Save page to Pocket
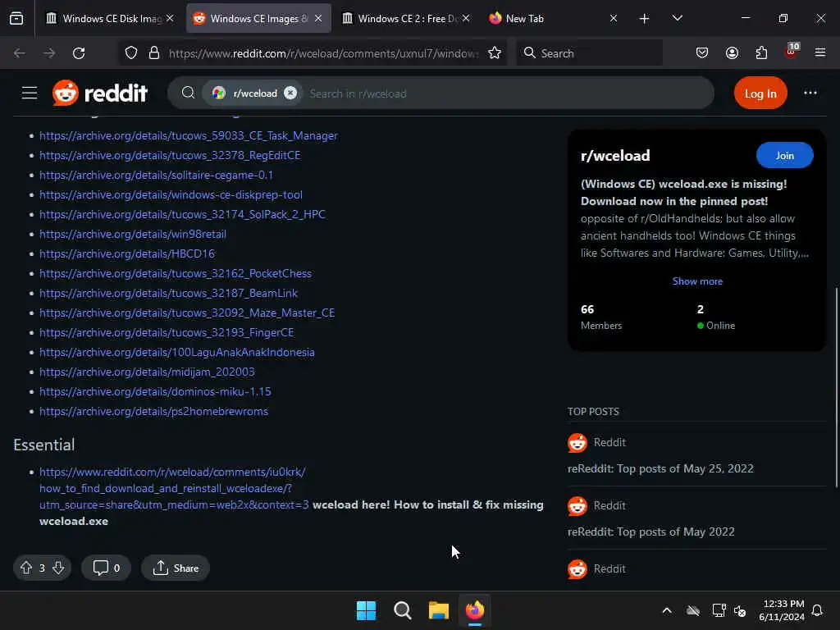Image resolution: width=840 pixels, height=630 pixels. pos(702,53)
